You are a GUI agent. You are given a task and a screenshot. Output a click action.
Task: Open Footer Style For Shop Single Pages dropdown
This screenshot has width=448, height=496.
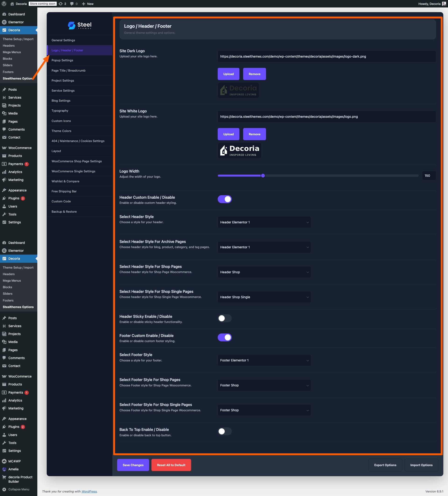tap(264, 410)
